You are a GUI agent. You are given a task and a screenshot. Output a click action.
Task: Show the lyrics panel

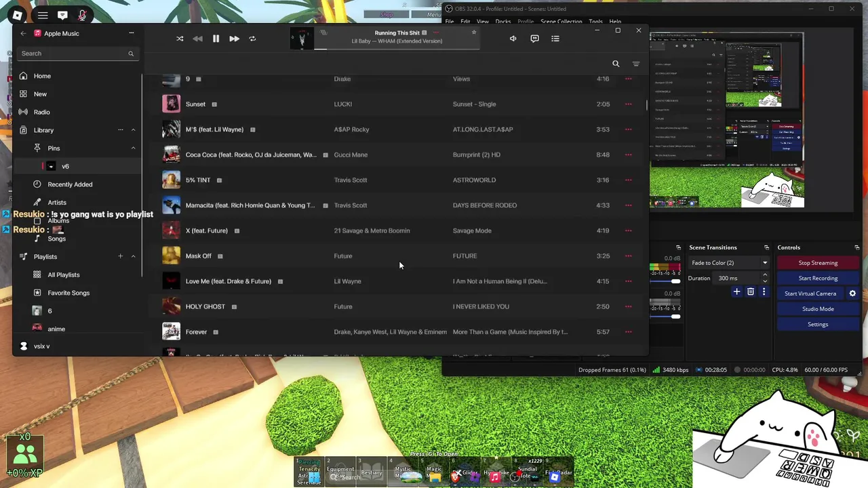coord(534,39)
